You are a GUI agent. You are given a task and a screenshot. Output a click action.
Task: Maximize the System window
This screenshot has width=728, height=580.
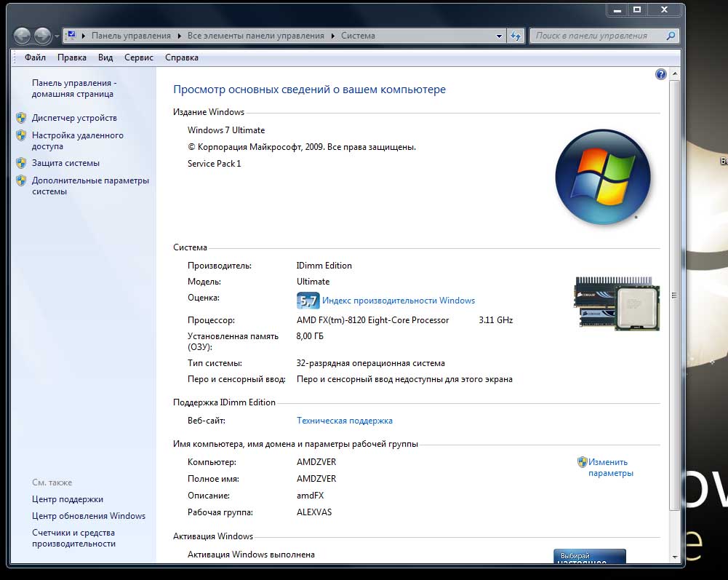point(637,9)
